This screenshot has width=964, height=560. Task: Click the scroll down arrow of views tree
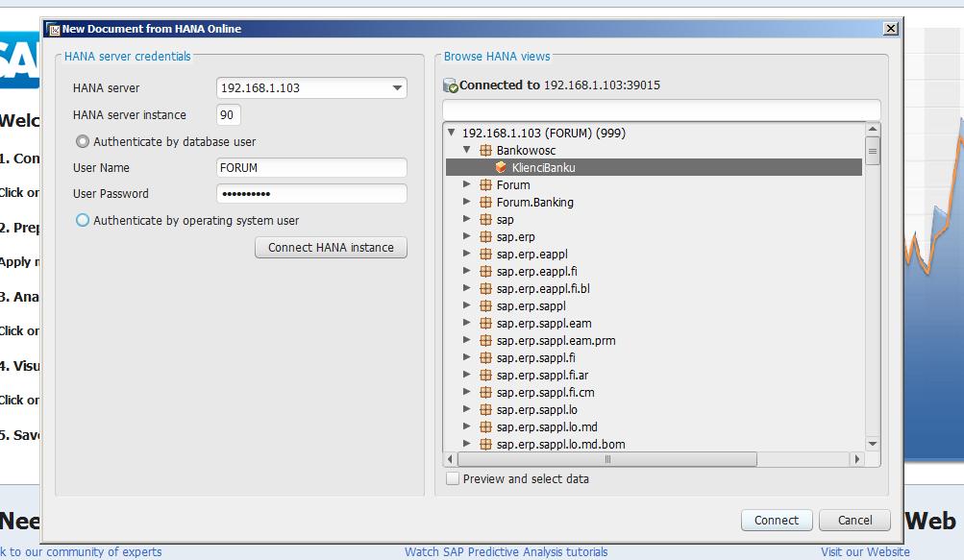[873, 444]
